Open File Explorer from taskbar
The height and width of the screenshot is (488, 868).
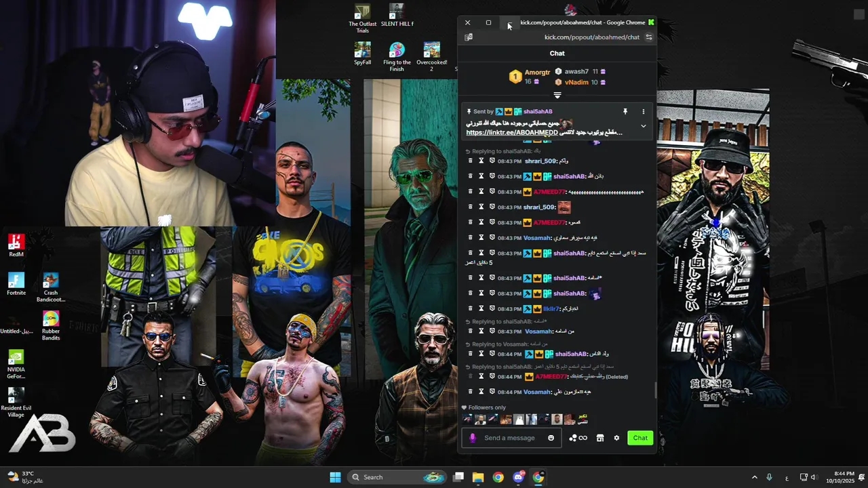point(478,477)
